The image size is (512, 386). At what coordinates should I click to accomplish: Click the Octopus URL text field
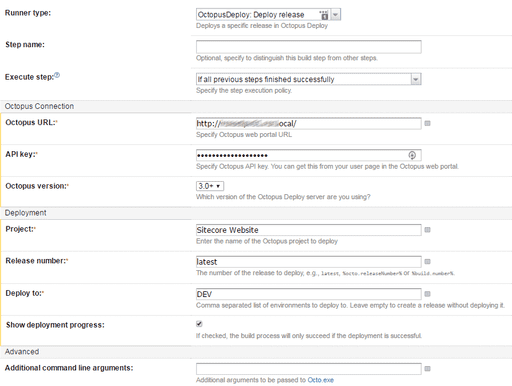[x=309, y=123]
